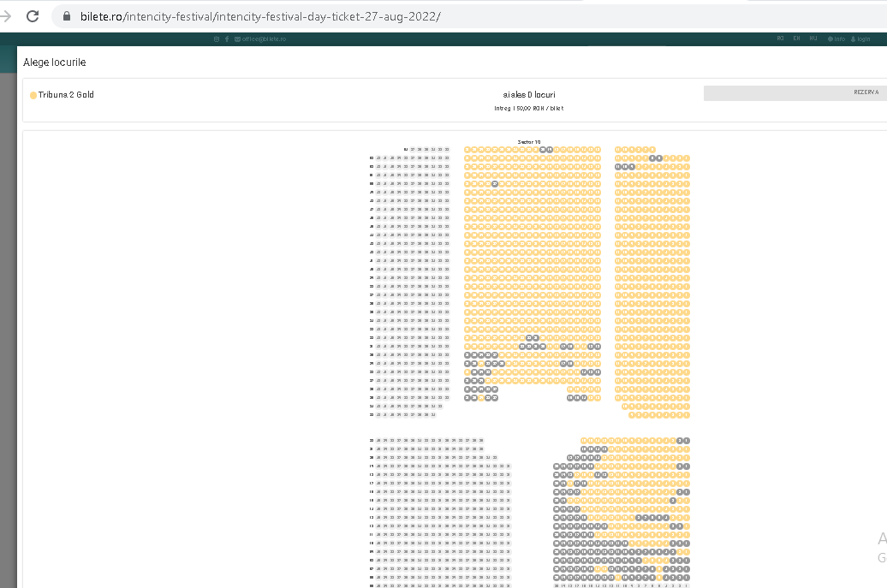
Task: Select the first seat in the top row under Sector 10
Action: pyautogui.click(x=467, y=150)
